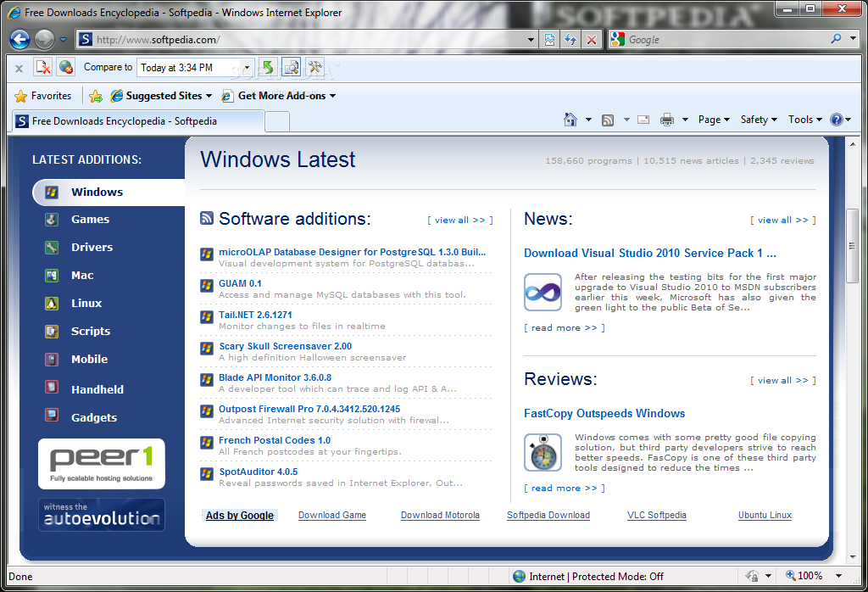Expand Suggested Sites dropdown
This screenshot has width=868, height=592.
pyautogui.click(x=209, y=96)
